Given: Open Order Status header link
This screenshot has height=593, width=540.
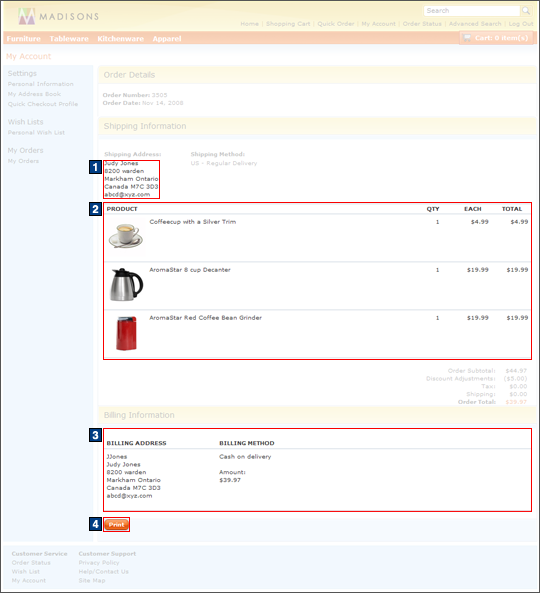Looking at the screenshot, I should (422, 24).
